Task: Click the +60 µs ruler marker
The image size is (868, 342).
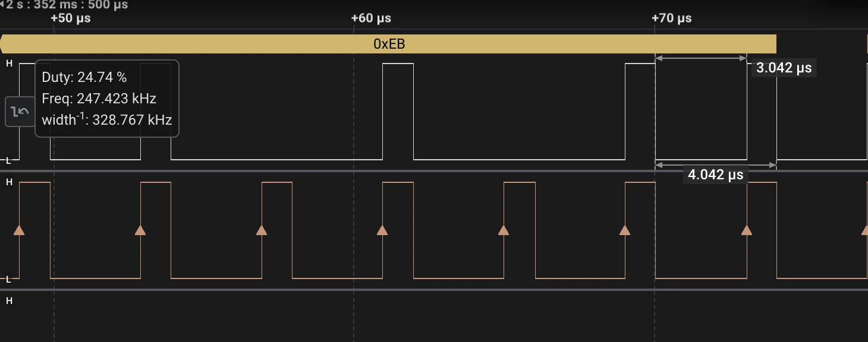Action: tap(371, 18)
